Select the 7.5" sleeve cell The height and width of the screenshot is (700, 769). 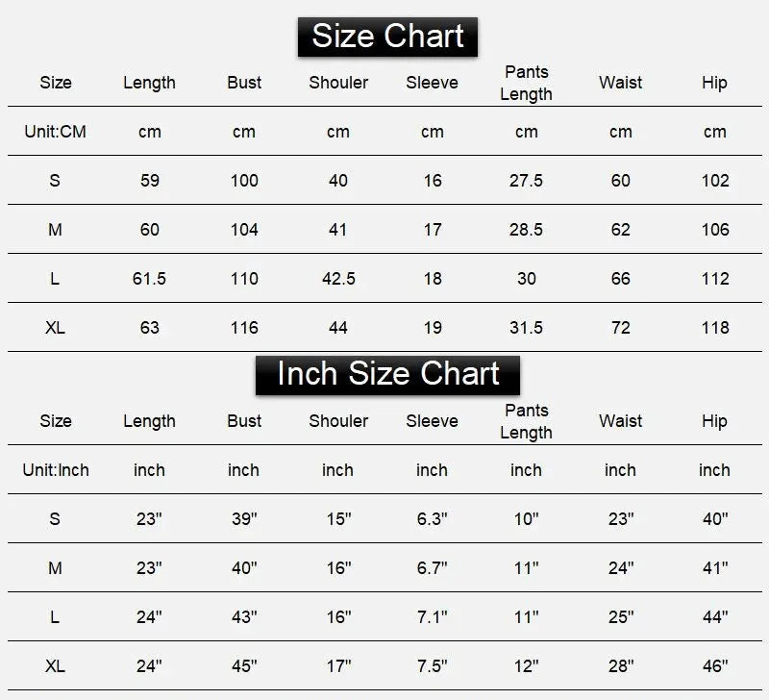[433, 666]
